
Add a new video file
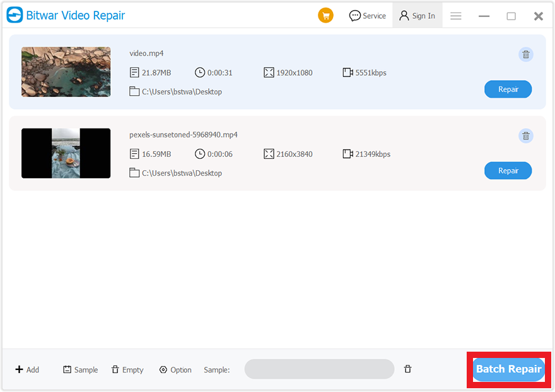point(27,370)
